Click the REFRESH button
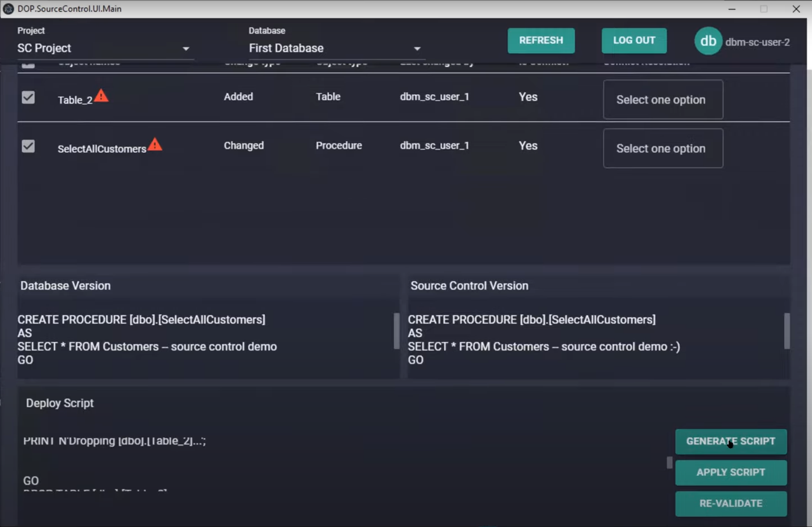This screenshot has width=812, height=527. 541,40
